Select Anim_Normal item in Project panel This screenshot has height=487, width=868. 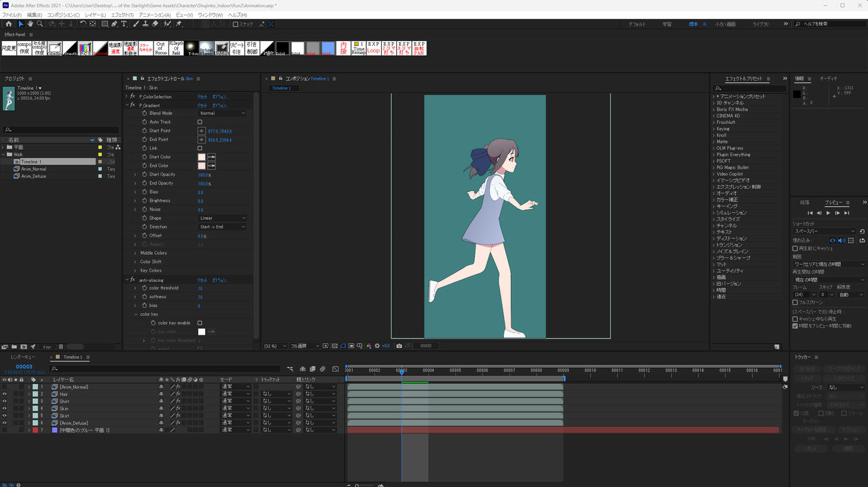click(34, 169)
